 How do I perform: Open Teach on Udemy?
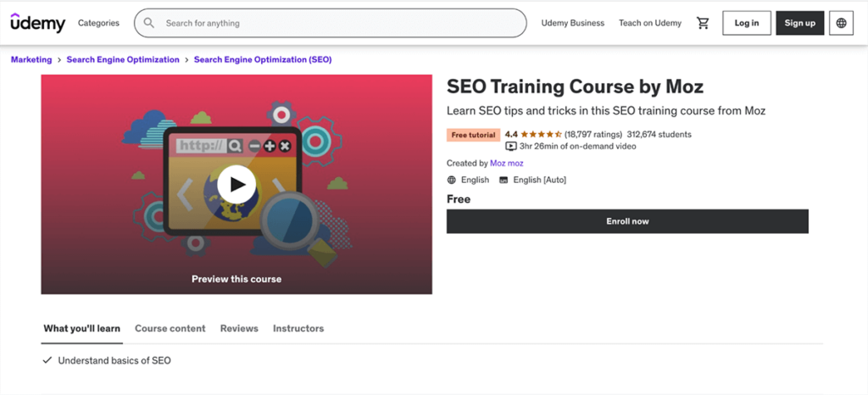(x=650, y=23)
